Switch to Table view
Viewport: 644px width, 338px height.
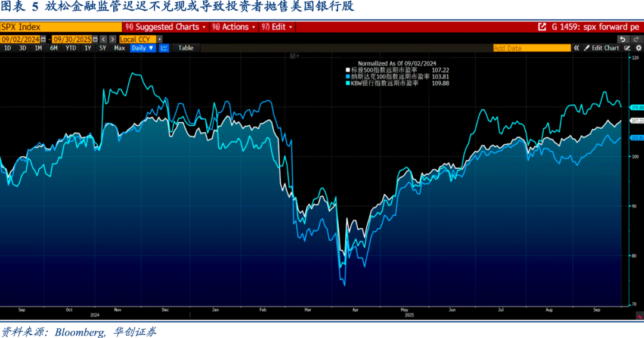point(185,48)
